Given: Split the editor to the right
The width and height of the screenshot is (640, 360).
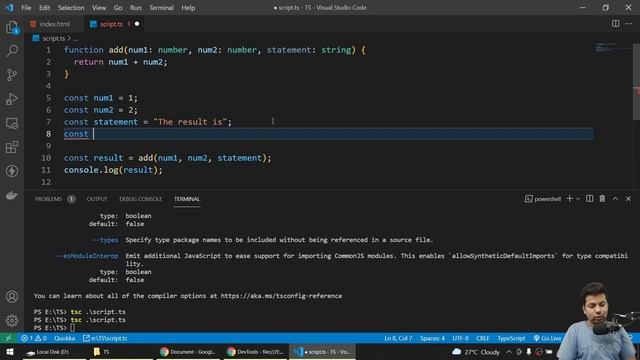Looking at the screenshot, I should click(x=616, y=24).
